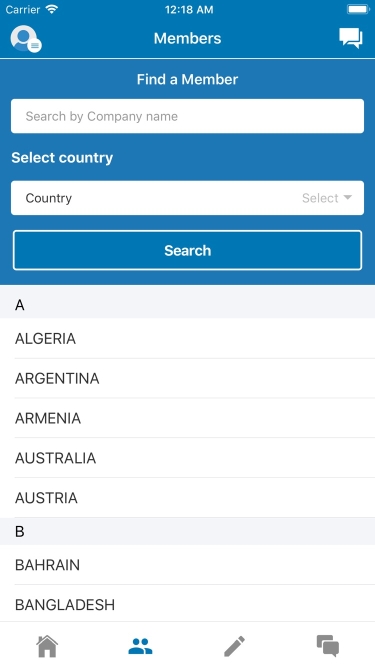Choose ARGENTINA in the list
This screenshot has height=667, width=375.
pyautogui.click(x=188, y=378)
